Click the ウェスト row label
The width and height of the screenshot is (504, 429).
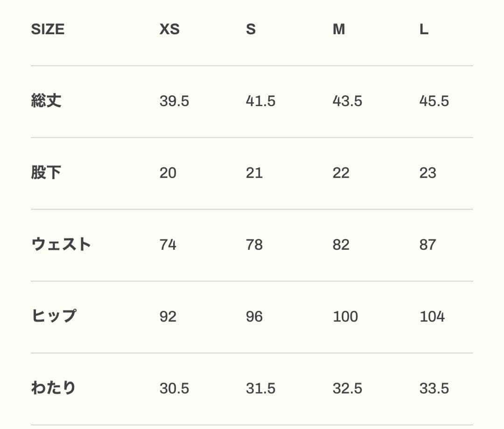pos(61,245)
